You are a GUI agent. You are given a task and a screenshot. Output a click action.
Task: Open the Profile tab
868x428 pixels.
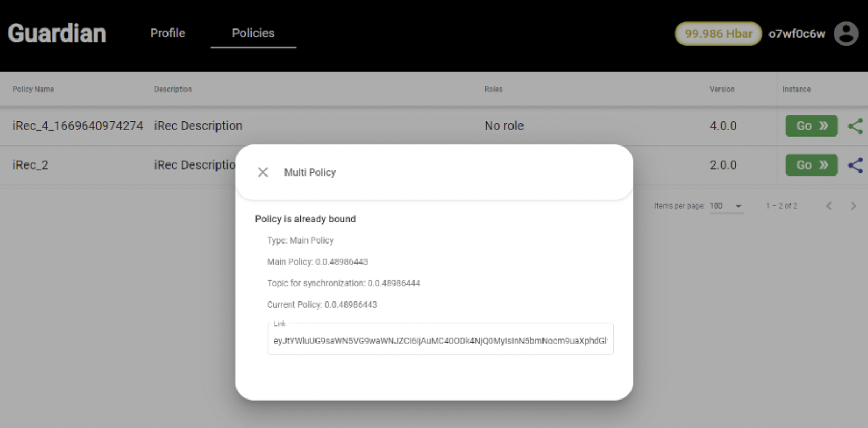coord(167,33)
